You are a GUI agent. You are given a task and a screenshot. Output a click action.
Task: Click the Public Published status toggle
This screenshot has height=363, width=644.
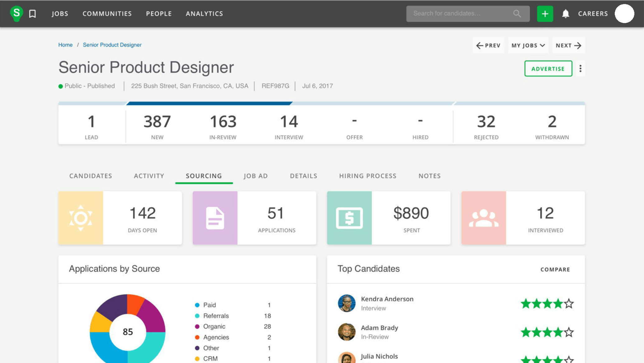point(86,86)
